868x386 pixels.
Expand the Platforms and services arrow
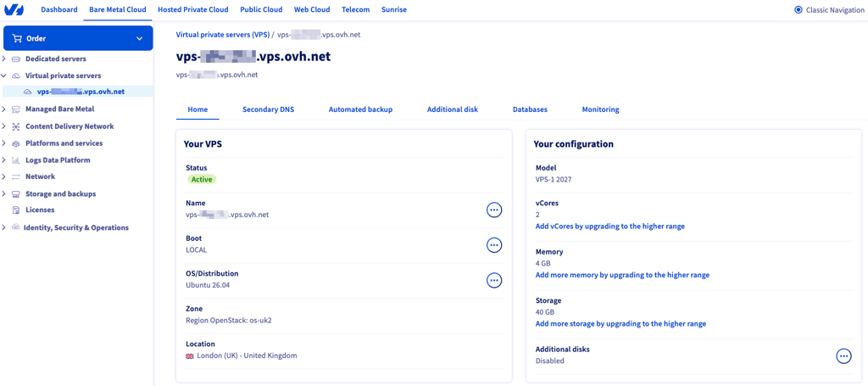click(4, 143)
